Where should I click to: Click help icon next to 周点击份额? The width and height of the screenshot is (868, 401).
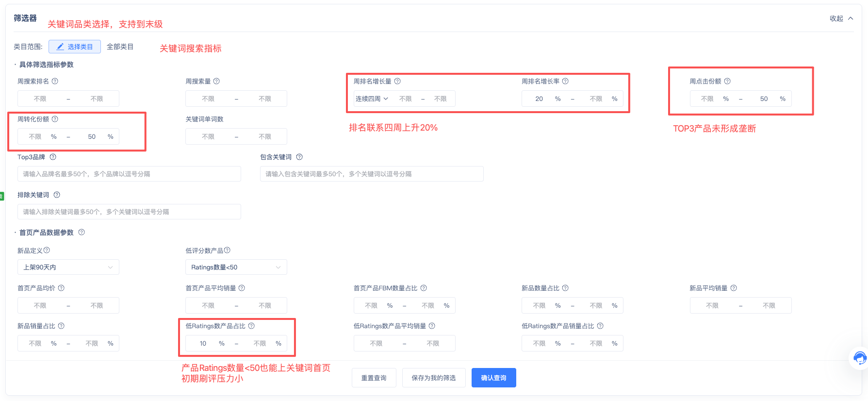pos(727,81)
